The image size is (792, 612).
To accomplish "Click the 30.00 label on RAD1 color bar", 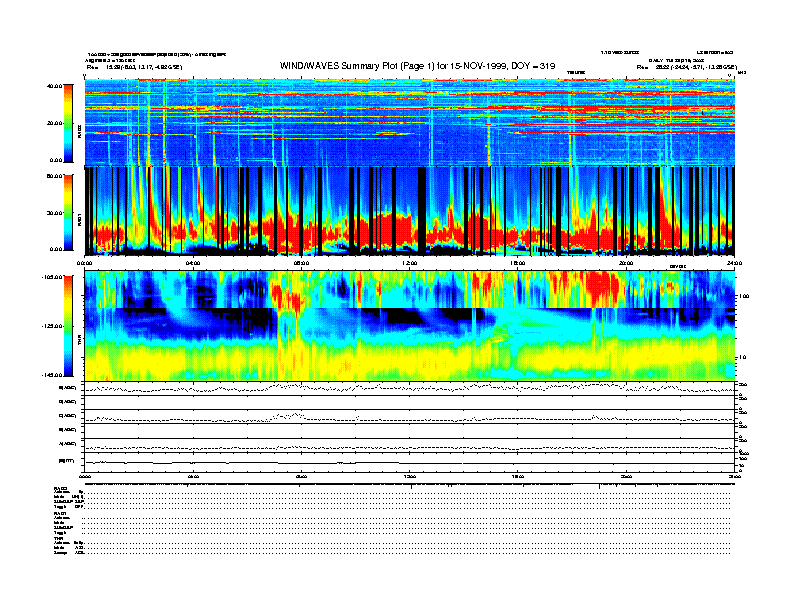I will tap(55, 213).
